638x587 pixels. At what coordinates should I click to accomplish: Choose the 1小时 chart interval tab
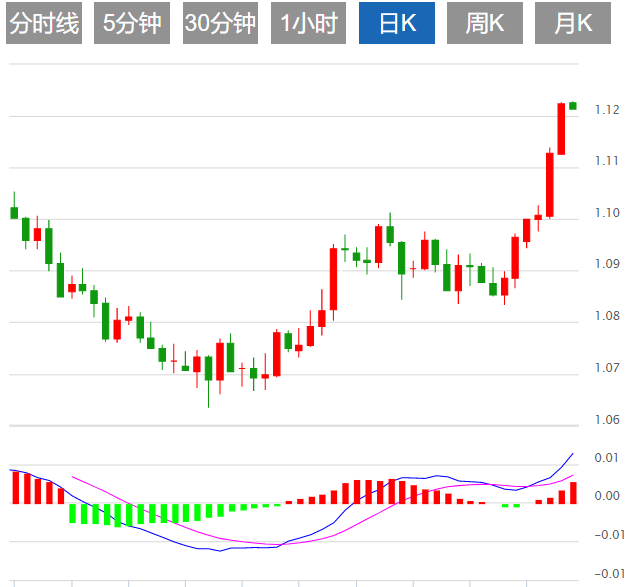(x=308, y=23)
